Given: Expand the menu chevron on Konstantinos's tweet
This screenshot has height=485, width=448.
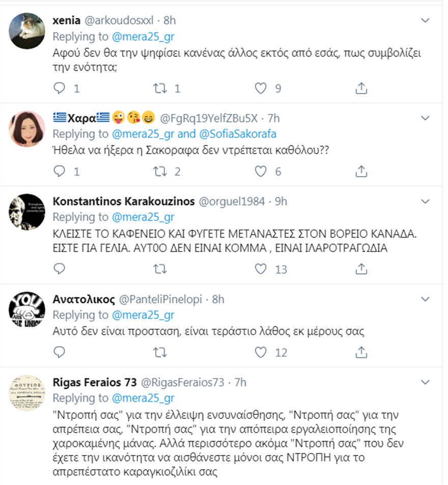Looking at the screenshot, I should coord(426,201).
